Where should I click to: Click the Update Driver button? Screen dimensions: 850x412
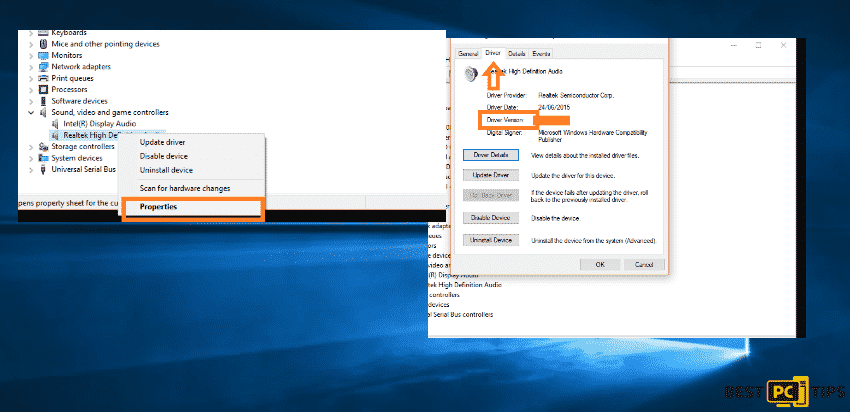[x=491, y=176]
